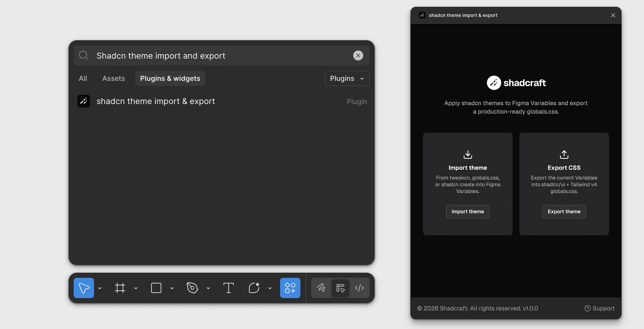Viewport: 644px width, 329px height.
Task: Switch to the Assets tab
Action: coord(113,78)
